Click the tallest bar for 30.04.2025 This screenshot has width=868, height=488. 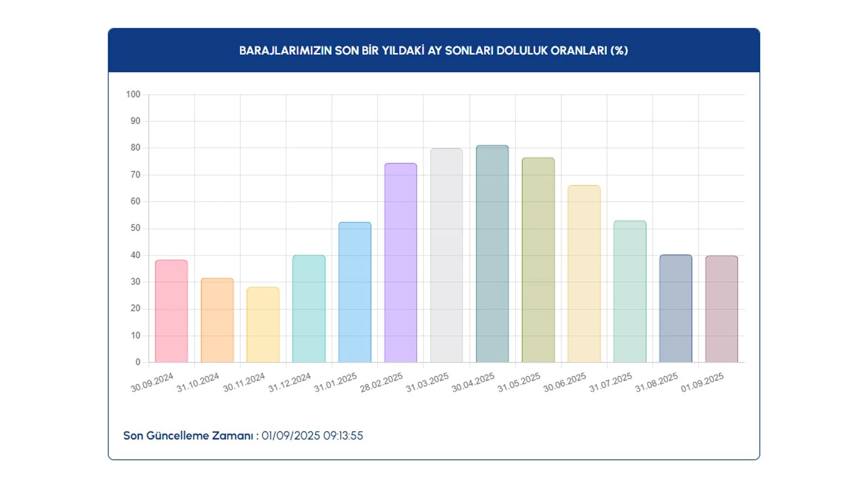click(x=492, y=254)
